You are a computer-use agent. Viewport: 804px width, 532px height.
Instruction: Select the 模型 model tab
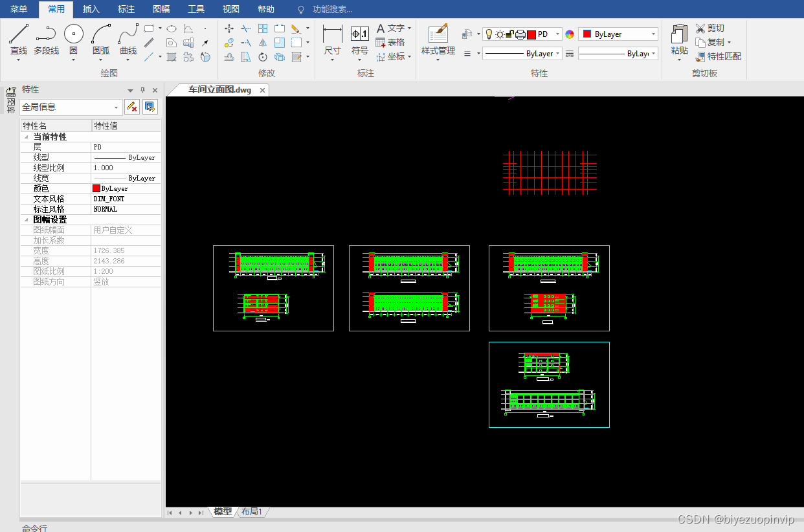point(223,512)
